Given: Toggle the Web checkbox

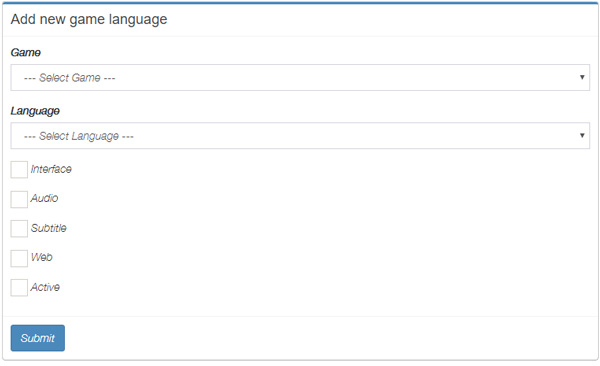Looking at the screenshot, I should point(19,258).
